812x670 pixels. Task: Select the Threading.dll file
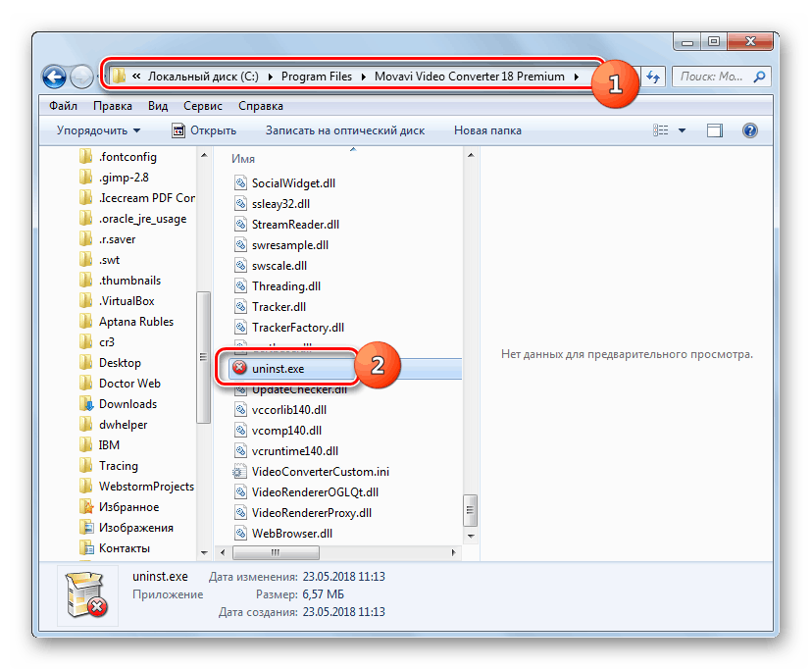click(285, 286)
